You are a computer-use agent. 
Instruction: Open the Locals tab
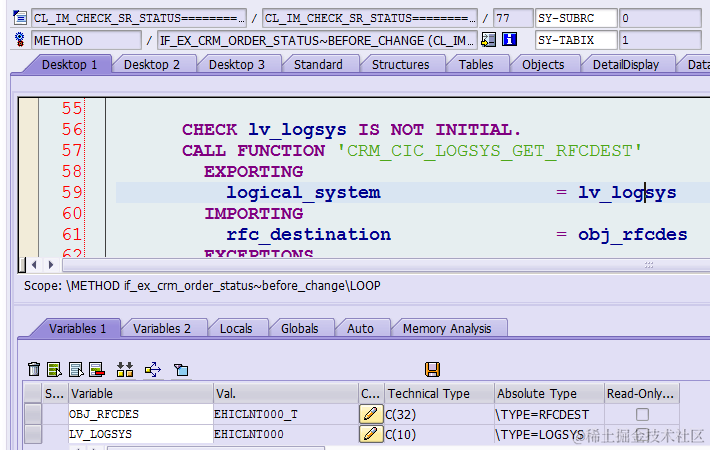[236, 328]
